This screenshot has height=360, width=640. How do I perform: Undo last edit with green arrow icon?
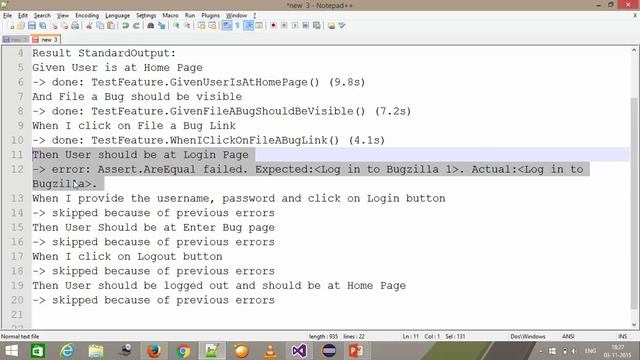(125, 26)
